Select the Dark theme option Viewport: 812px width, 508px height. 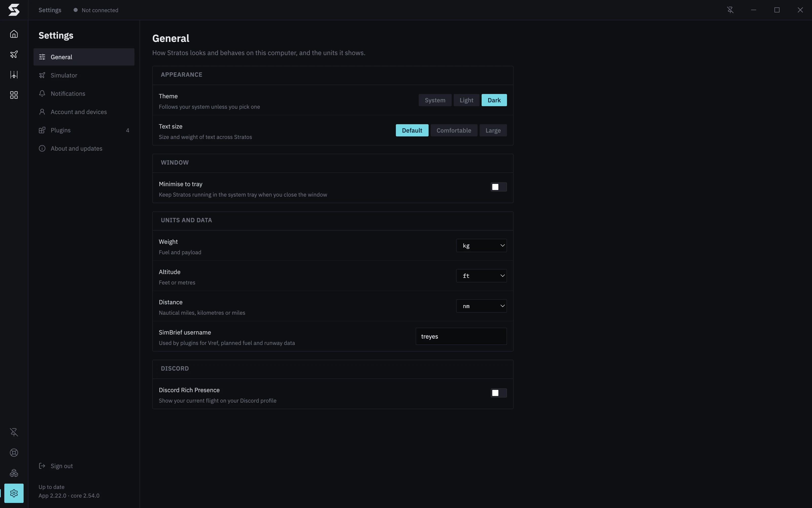pyautogui.click(x=494, y=100)
